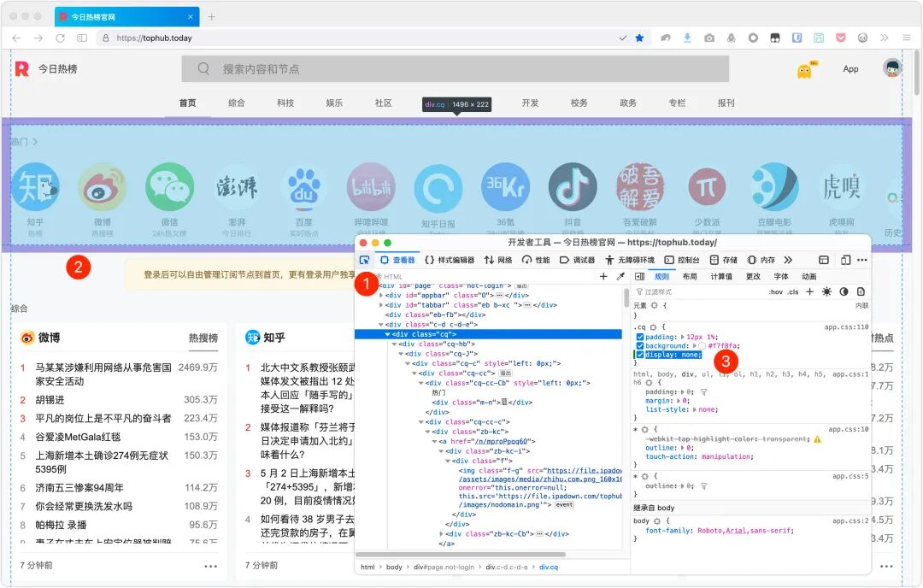
Task: Toggle the .cls class panel
Action: (793, 292)
